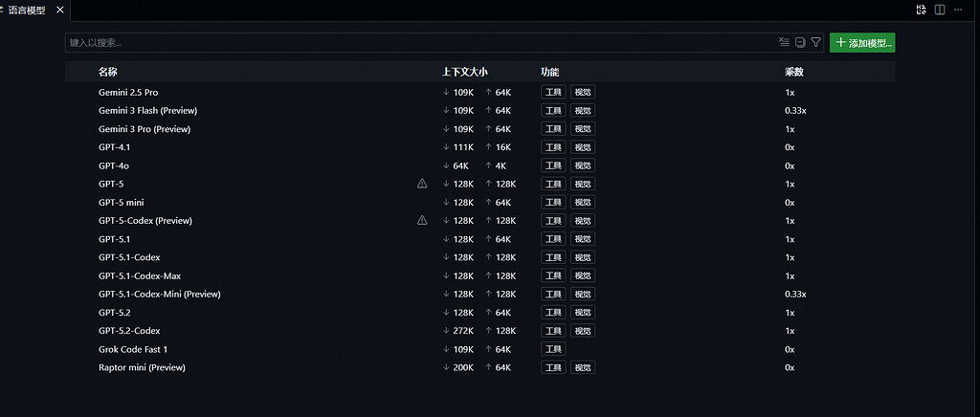
Task: Clear the search input using the clear icon
Action: tap(784, 42)
